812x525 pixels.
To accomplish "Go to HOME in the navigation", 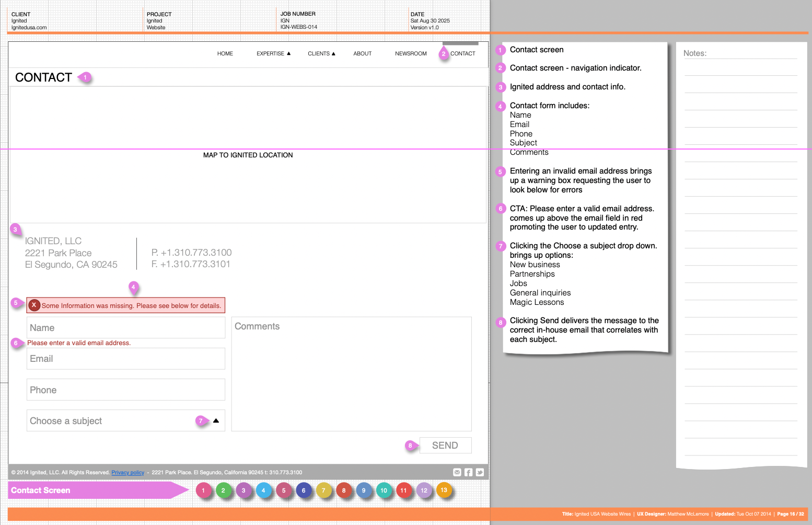I will (225, 53).
